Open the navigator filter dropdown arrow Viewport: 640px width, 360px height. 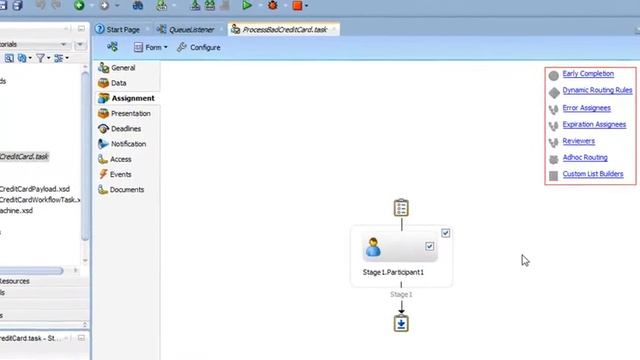[x=49, y=58]
